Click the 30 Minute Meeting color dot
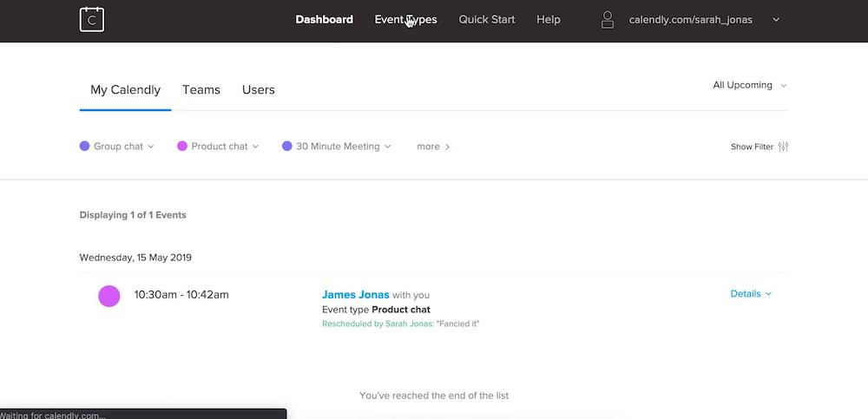 click(x=286, y=146)
